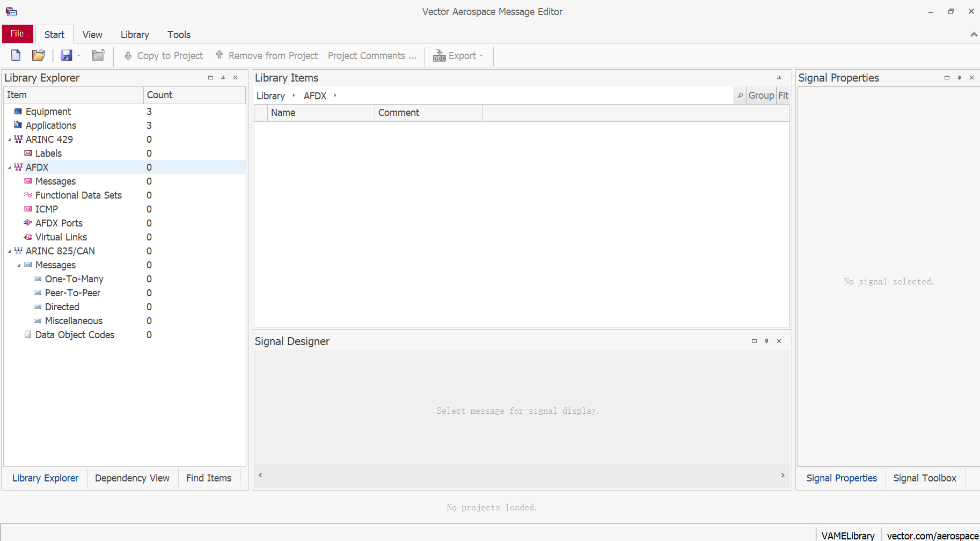Click the Save disk toolbar icon
980x541 pixels.
(67, 55)
